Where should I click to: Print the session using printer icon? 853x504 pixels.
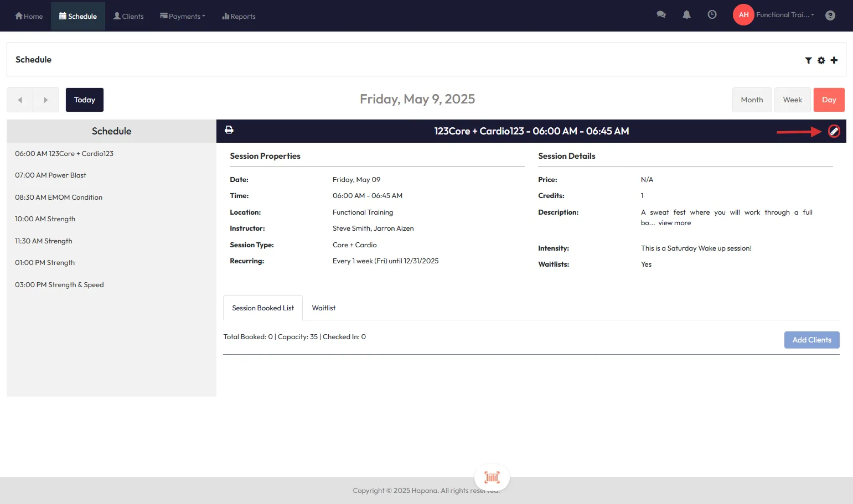pyautogui.click(x=229, y=130)
